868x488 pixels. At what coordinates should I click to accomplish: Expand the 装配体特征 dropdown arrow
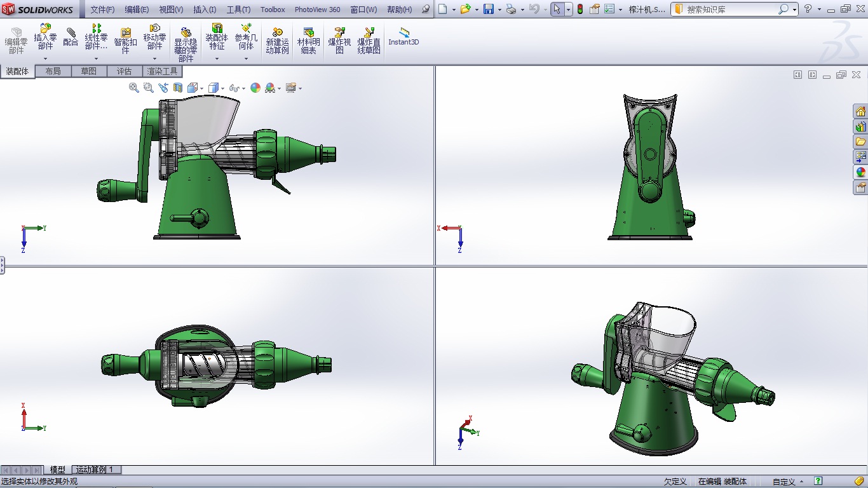click(x=217, y=59)
